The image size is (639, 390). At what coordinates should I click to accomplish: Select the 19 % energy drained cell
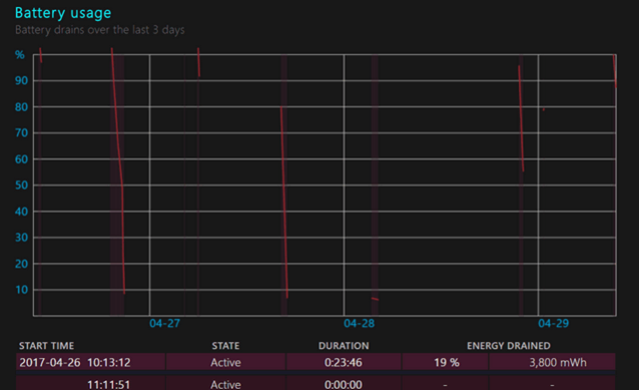pyautogui.click(x=446, y=362)
